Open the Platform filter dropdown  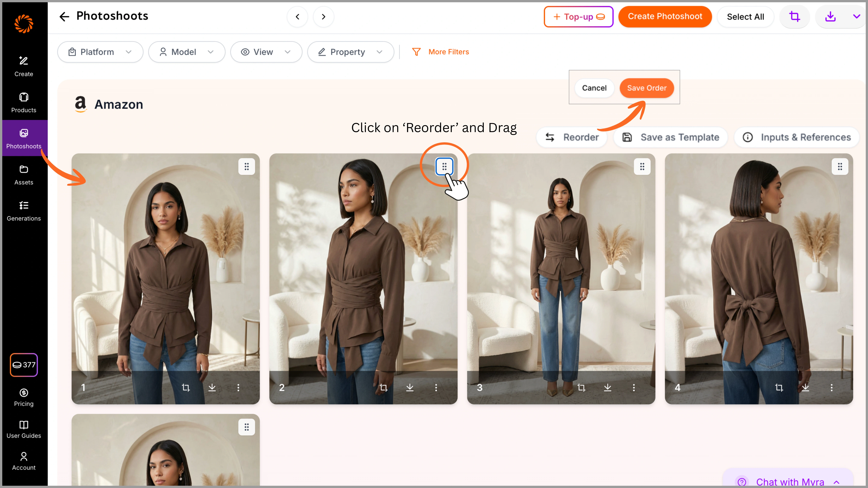100,52
